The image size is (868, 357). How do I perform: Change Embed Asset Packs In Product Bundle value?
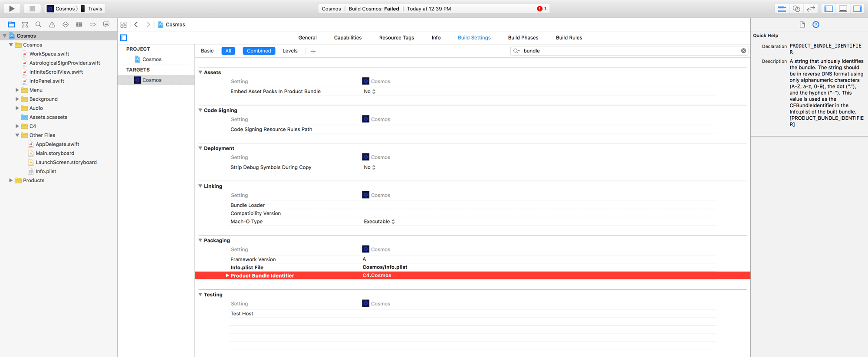point(370,92)
